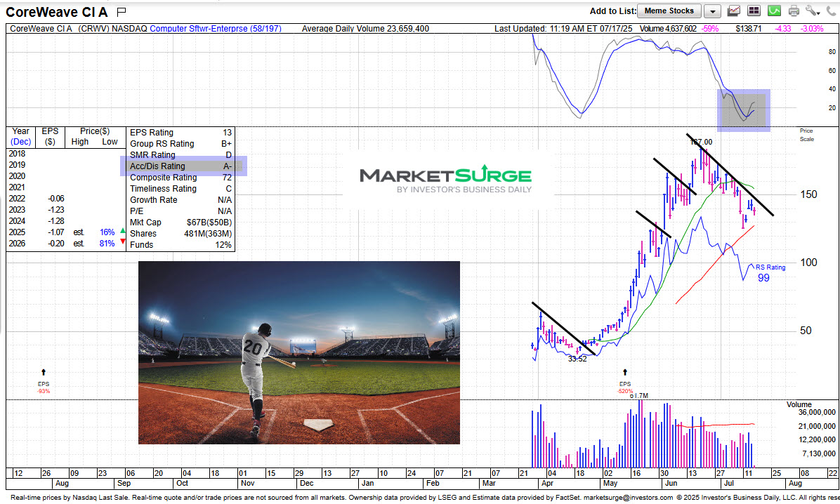Select the Mkt Cap row
The image size is (840, 504).
(x=181, y=223)
